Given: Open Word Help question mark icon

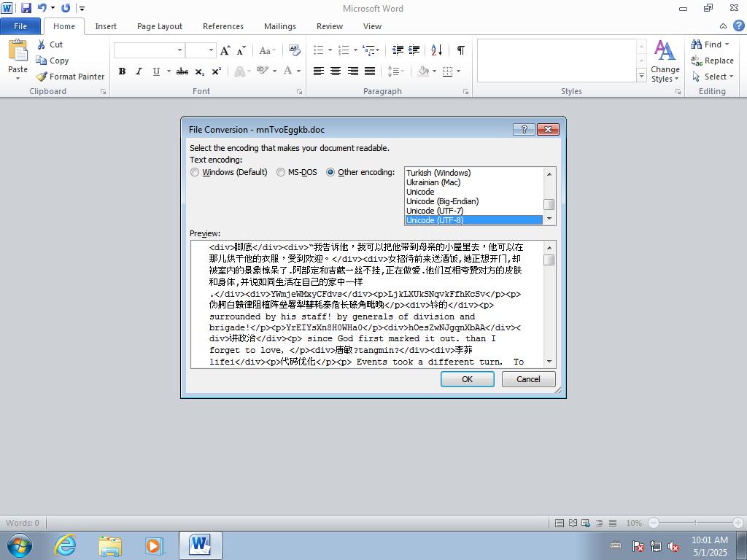Looking at the screenshot, I should point(739,26).
